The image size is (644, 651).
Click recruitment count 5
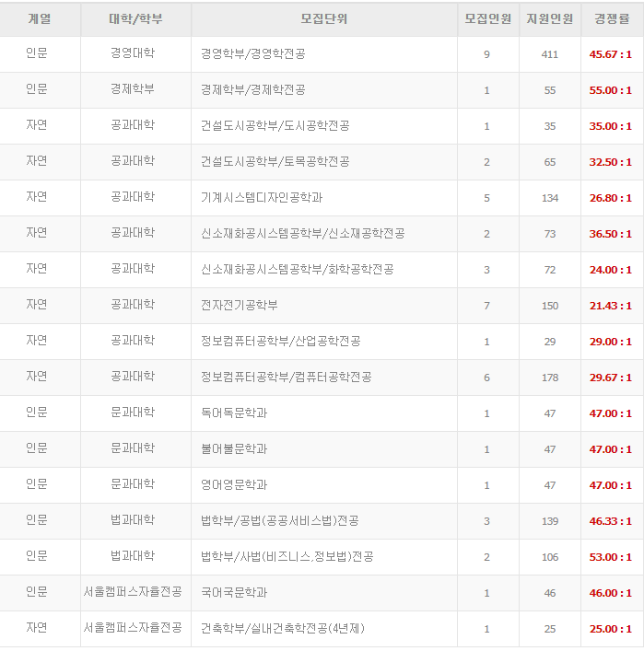[x=487, y=198]
